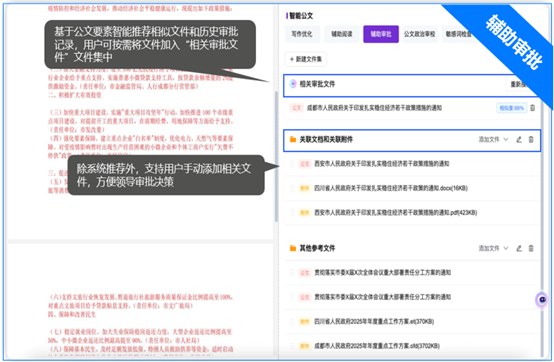Delete the 其他参考文件 folder using trash icon

coord(531,248)
